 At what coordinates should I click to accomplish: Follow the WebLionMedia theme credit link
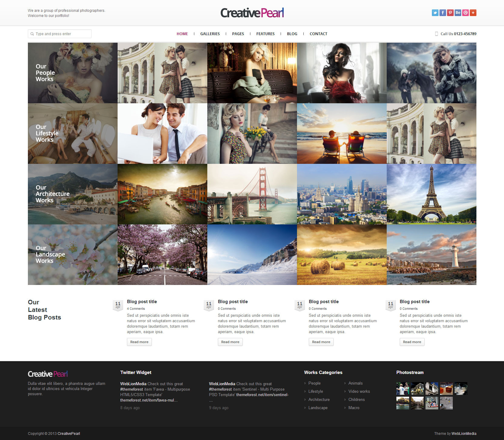click(x=464, y=434)
